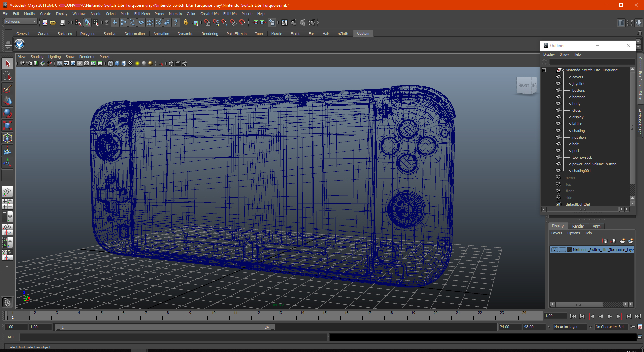Select the Universal Manipulator tool
This screenshot has height=352, width=644.
[x=7, y=138]
